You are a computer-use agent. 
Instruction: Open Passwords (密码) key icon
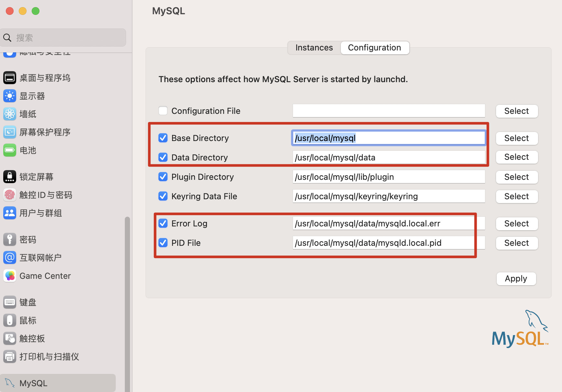coord(10,239)
